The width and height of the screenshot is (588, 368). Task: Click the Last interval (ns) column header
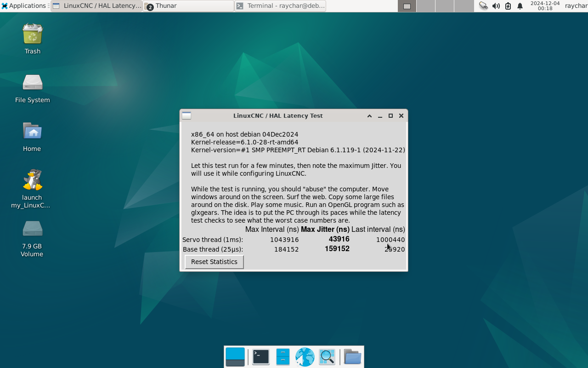(x=378, y=230)
